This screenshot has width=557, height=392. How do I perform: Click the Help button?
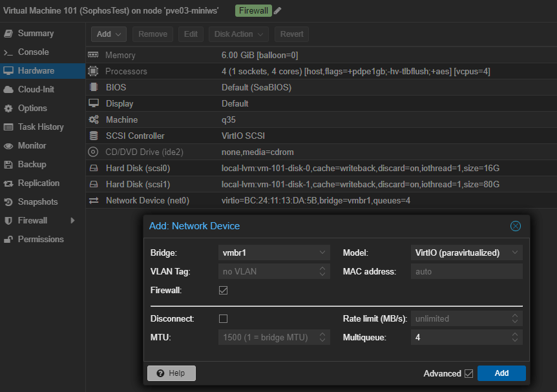(x=172, y=373)
